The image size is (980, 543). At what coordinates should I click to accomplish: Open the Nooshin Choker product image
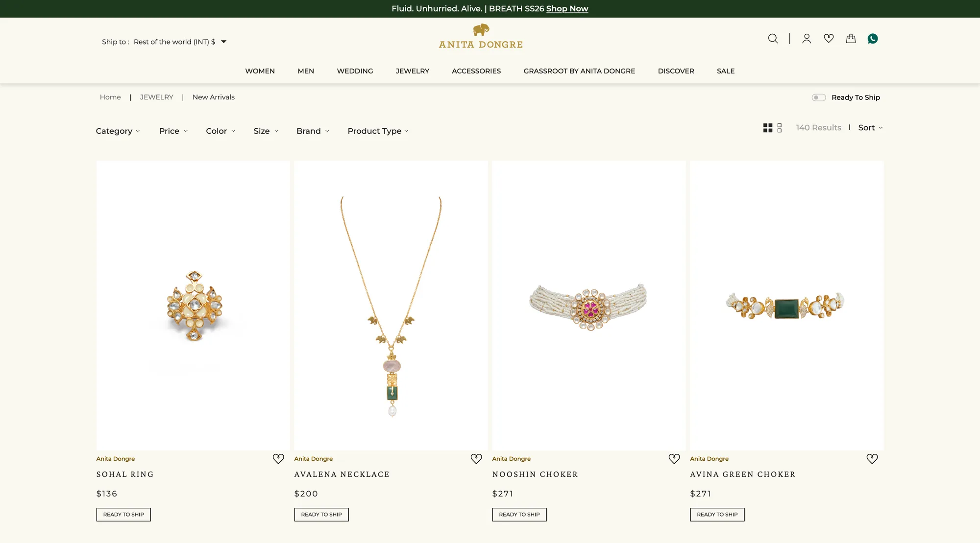click(x=589, y=306)
